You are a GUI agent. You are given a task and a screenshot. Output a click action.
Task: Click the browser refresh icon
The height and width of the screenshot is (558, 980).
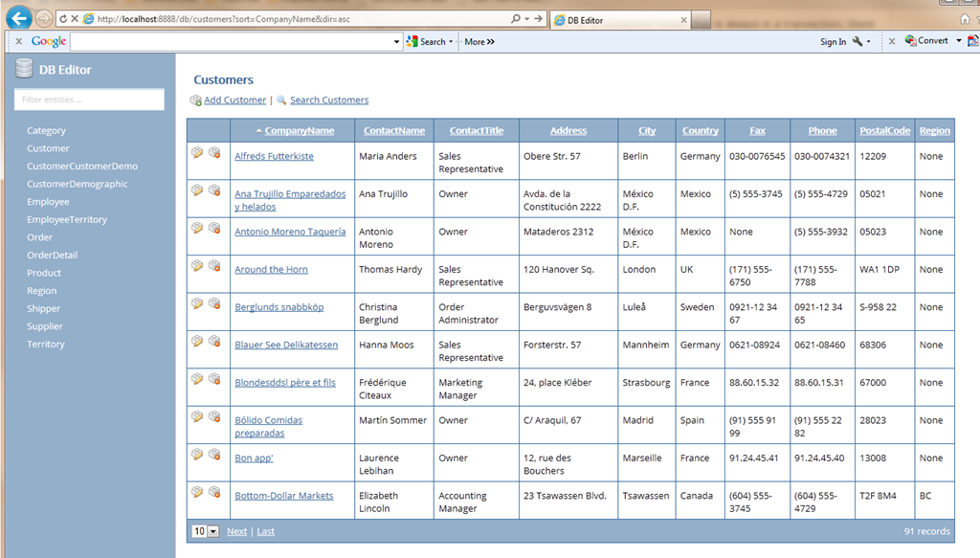point(63,19)
